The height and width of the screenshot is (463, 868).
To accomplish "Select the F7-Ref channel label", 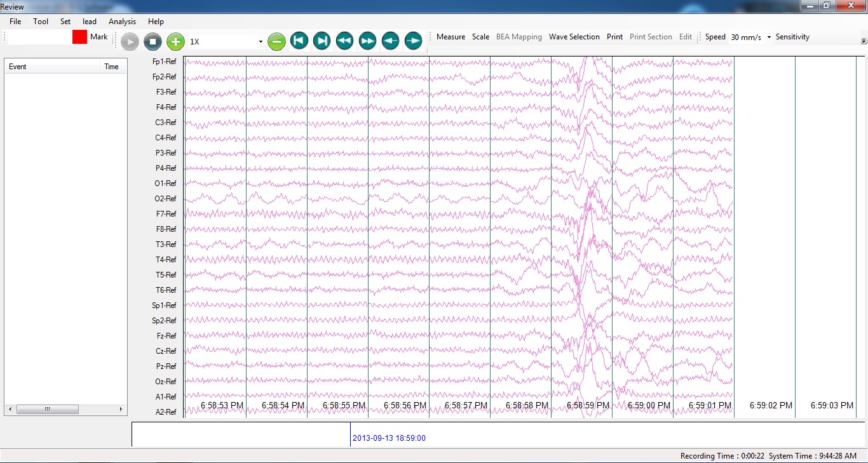I will tap(166, 214).
